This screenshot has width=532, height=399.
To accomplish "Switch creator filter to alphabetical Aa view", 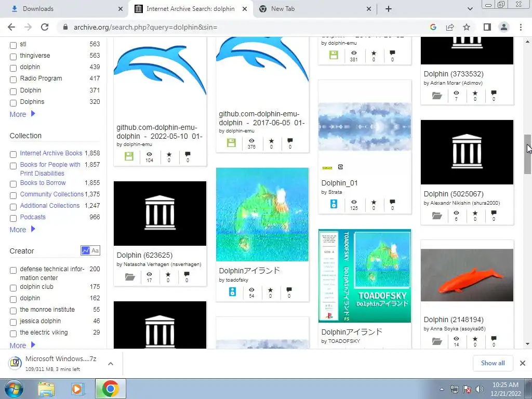I will [x=95, y=251].
